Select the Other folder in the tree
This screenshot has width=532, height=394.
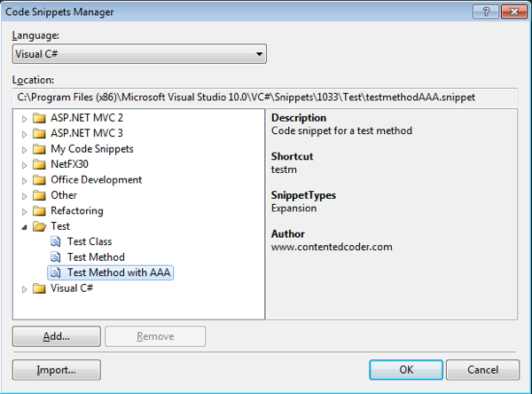[x=64, y=195]
